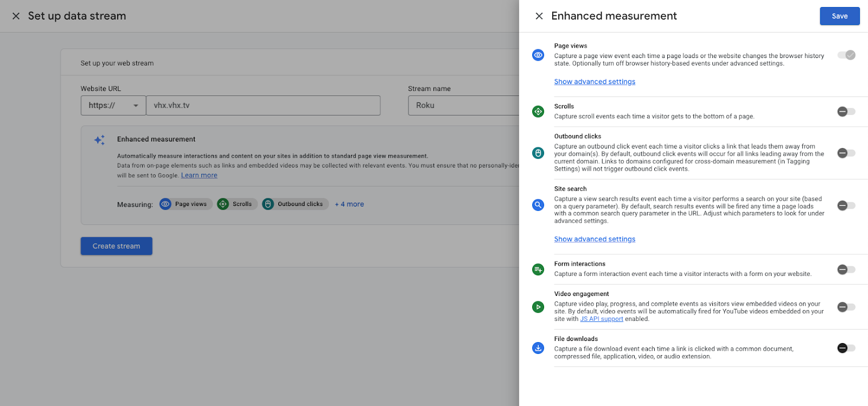
Task: Click the Site search magnifier icon
Action: (x=538, y=205)
